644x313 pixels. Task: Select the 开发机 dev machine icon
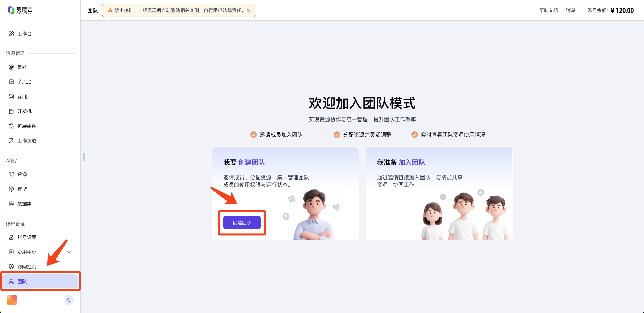(11, 111)
